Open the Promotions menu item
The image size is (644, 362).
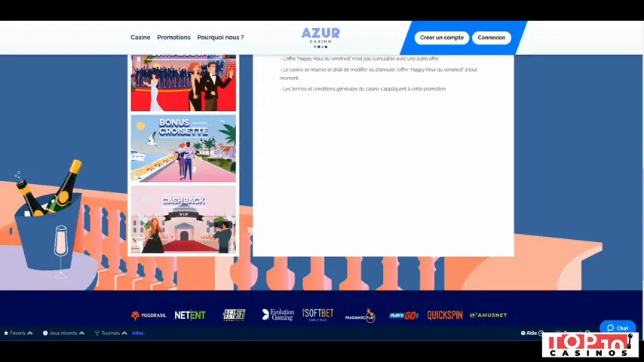173,38
